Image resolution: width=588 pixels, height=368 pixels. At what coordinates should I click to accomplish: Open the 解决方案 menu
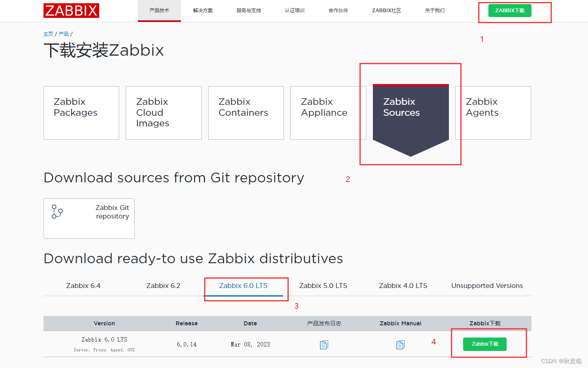[203, 10]
